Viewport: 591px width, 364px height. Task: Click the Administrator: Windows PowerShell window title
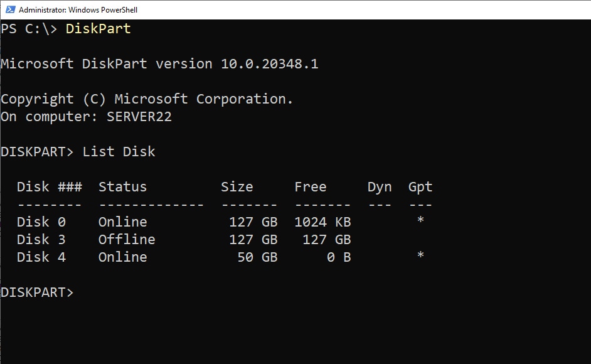click(78, 10)
